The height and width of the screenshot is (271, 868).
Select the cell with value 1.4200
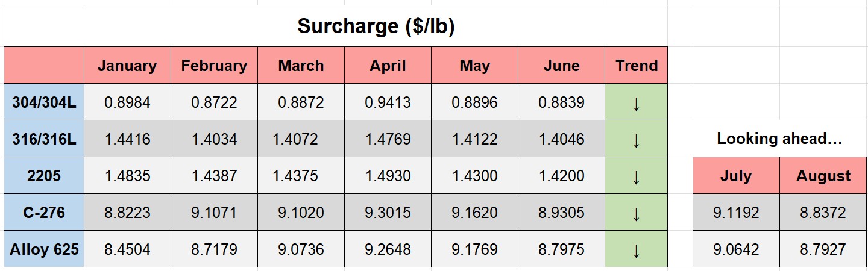[x=561, y=176]
